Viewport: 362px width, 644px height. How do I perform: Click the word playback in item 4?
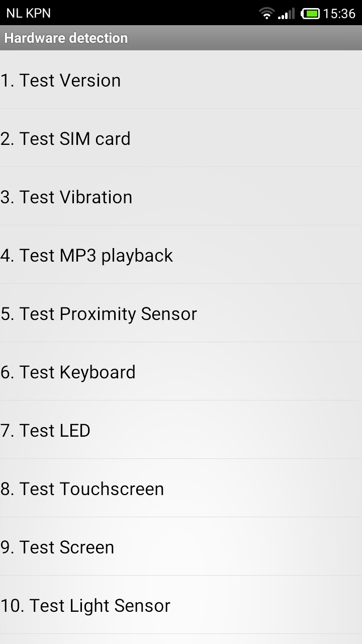(137, 256)
